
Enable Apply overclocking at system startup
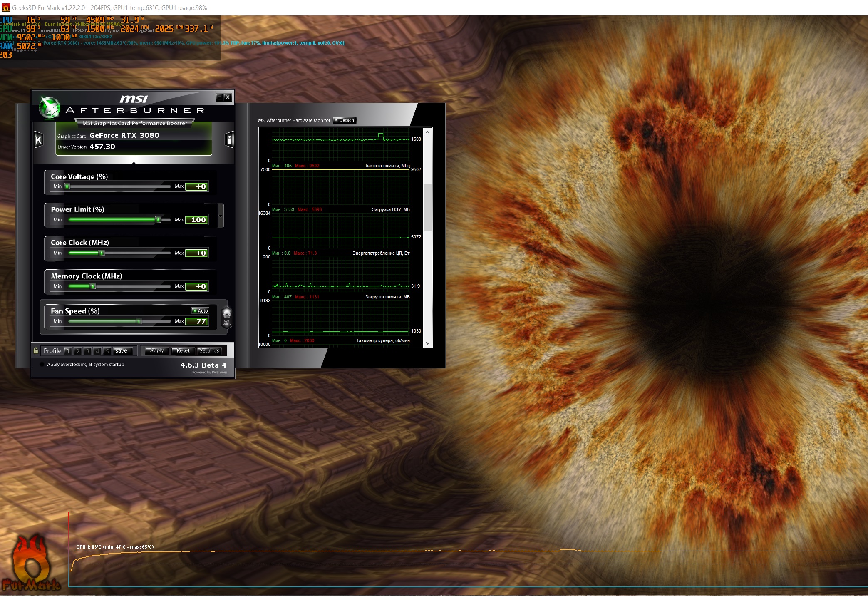coord(42,365)
